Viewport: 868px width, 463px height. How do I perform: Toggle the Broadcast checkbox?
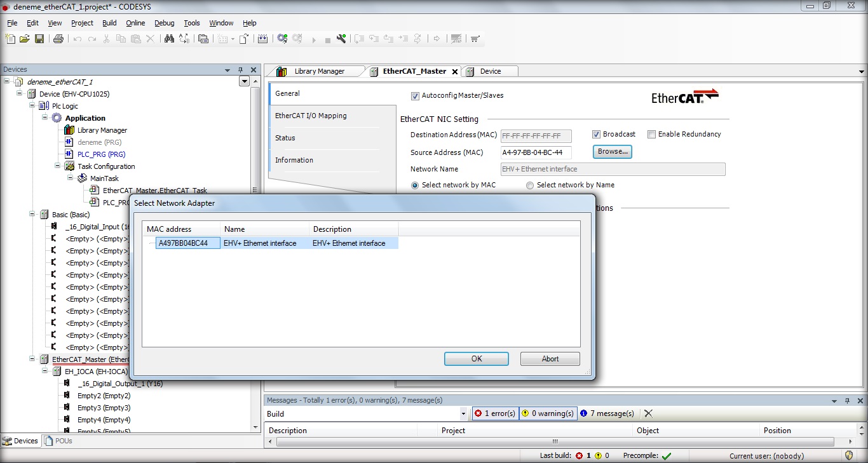(596, 135)
